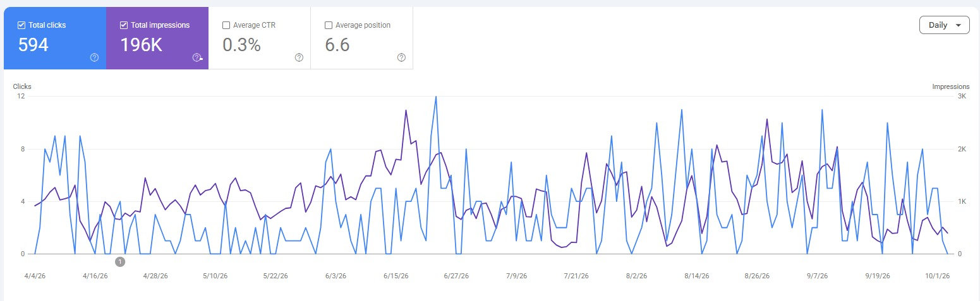Open help icon on Total clicks card
Viewport: 980px width, 301px height.
coord(94,57)
